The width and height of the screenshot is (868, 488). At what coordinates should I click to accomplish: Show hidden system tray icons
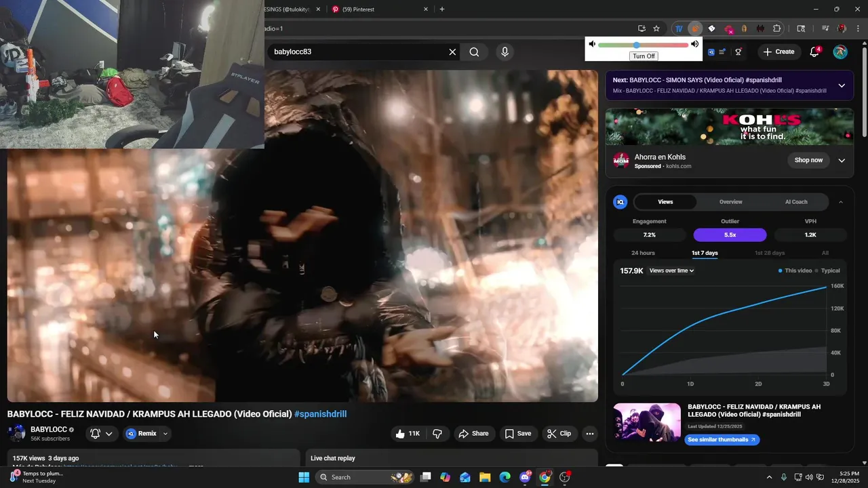(x=769, y=477)
